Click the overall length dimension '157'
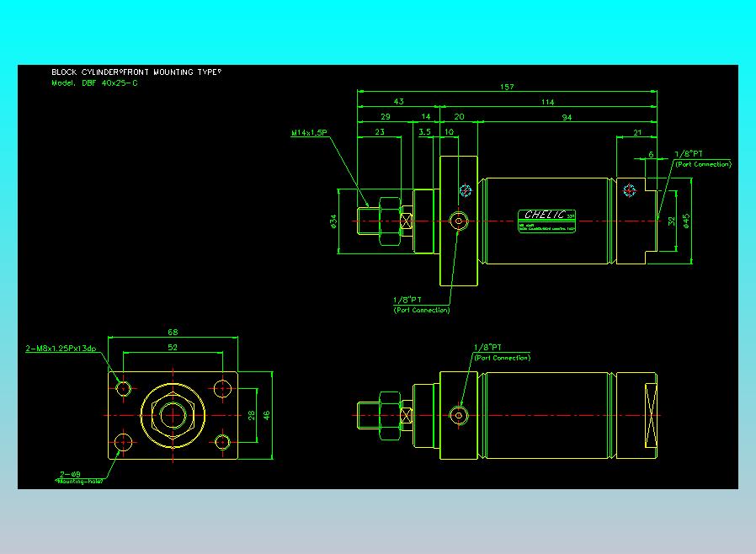 507,87
